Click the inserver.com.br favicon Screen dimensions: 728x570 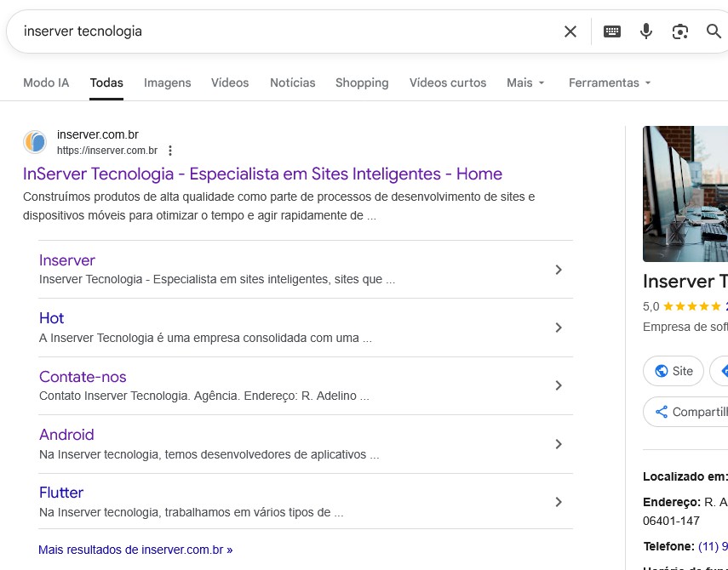34,142
